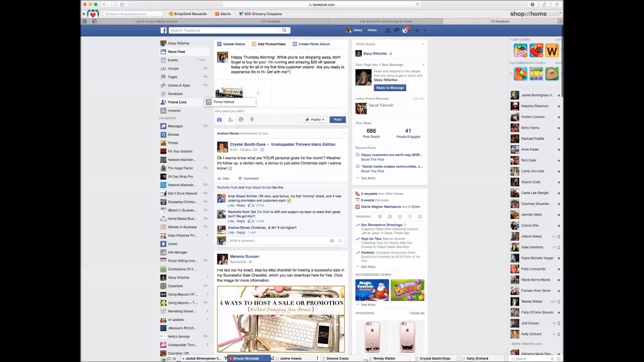Click the Search Facebook field
644x362 pixels.
click(x=224, y=30)
